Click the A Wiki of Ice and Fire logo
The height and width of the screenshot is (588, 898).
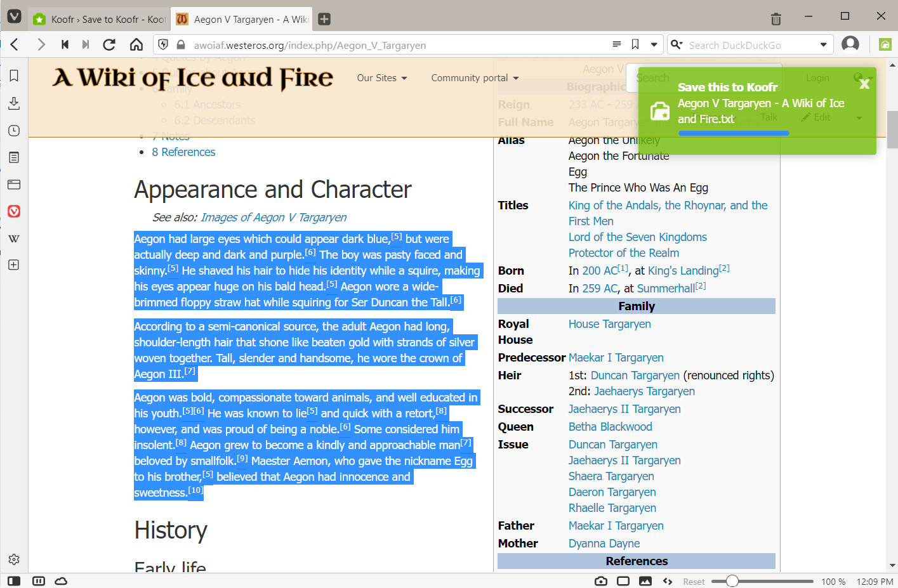pos(192,78)
